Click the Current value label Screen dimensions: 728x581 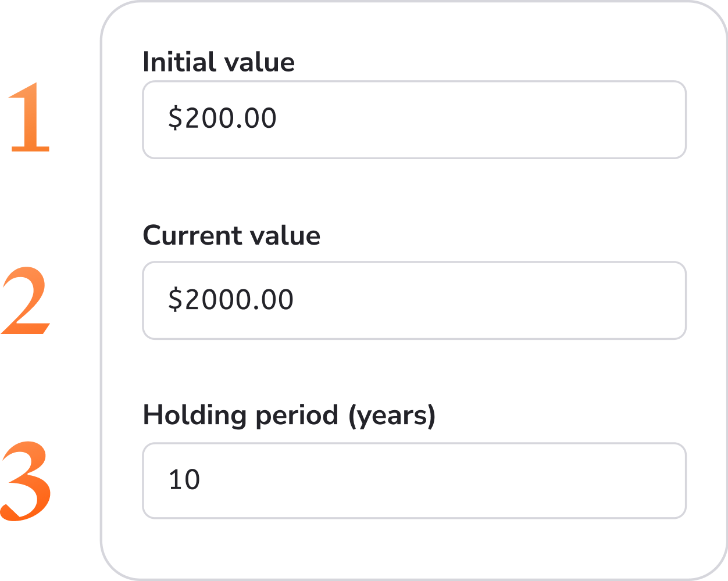point(232,235)
